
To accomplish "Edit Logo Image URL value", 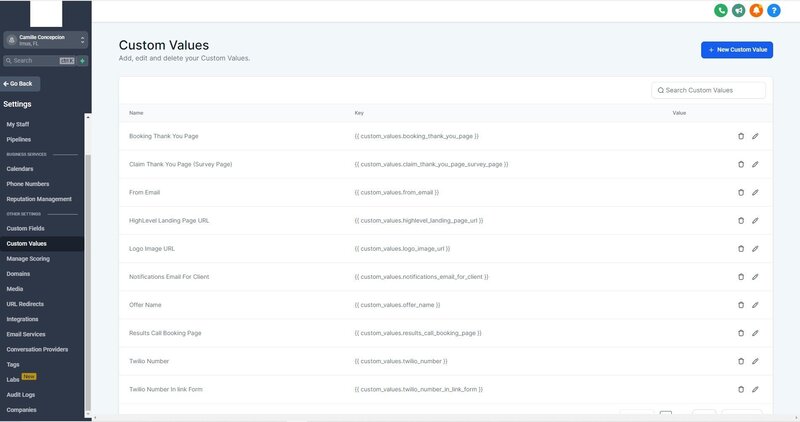I will coord(755,249).
